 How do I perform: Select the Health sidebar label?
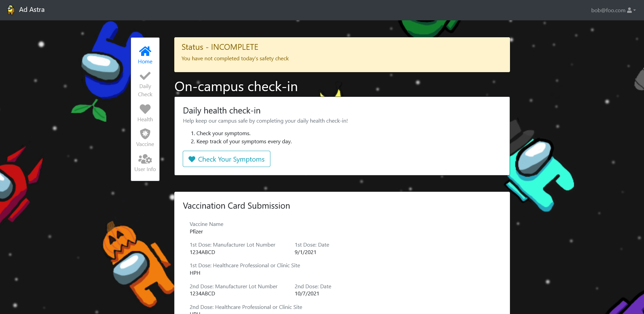(145, 120)
